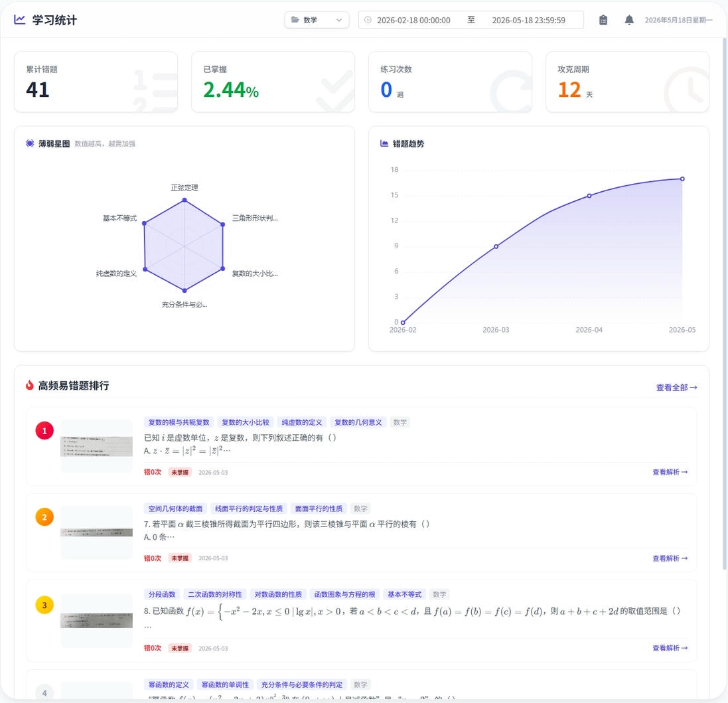This screenshot has width=728, height=703.
Task: Click the 复数的大小比... radar axis label
Action: [x=255, y=273]
